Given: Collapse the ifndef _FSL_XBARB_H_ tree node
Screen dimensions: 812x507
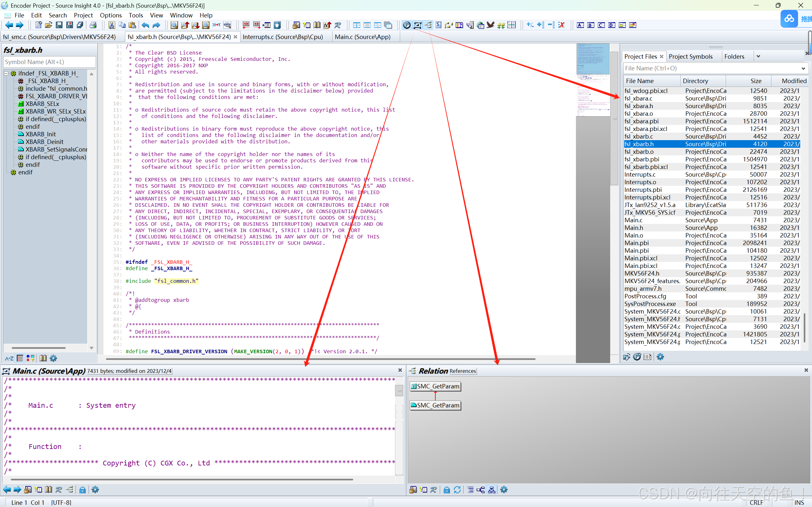Looking at the screenshot, I should pos(6,73).
